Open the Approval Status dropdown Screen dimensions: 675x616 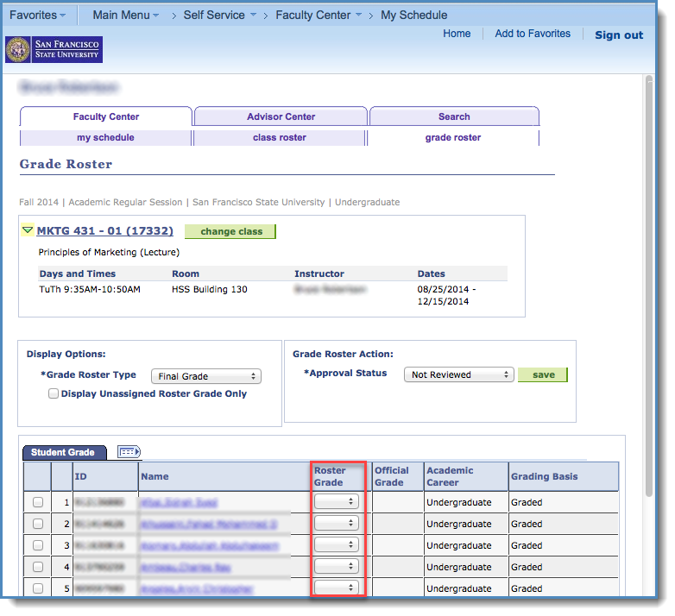[x=459, y=374]
